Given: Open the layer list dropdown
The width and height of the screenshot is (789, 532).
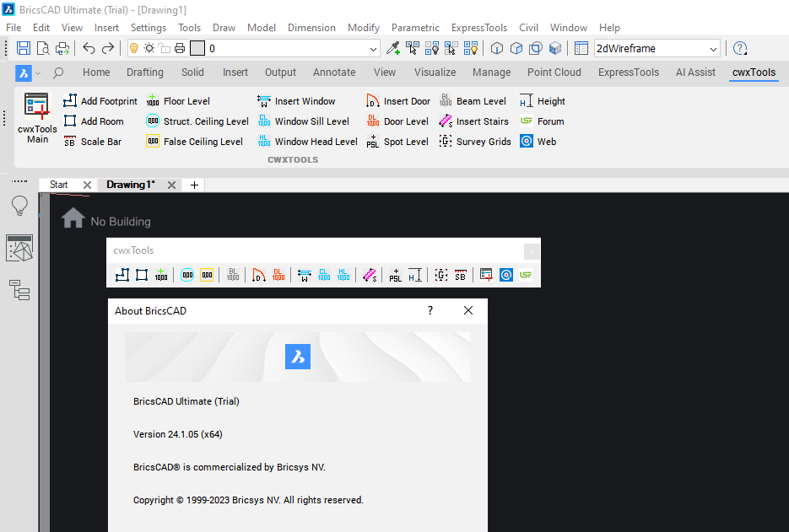Looking at the screenshot, I should tap(373, 49).
